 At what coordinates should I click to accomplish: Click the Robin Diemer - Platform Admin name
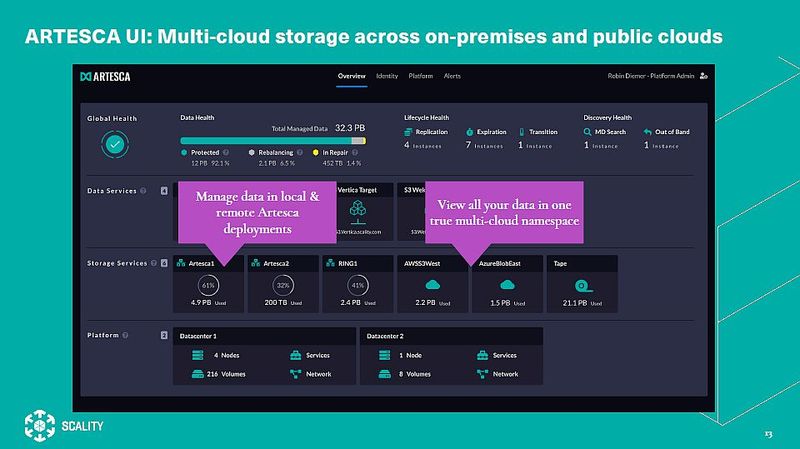pos(651,76)
